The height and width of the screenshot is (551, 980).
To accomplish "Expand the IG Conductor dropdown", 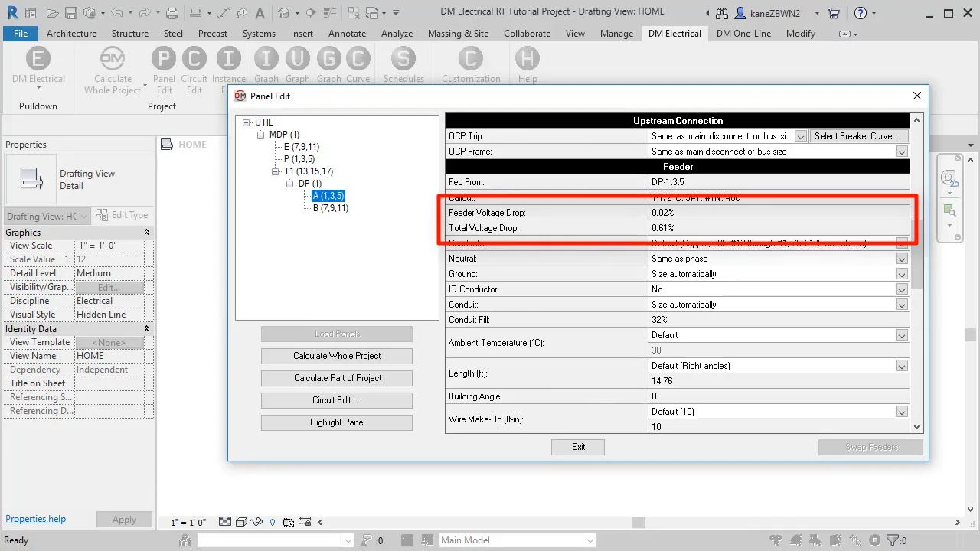I will point(902,289).
